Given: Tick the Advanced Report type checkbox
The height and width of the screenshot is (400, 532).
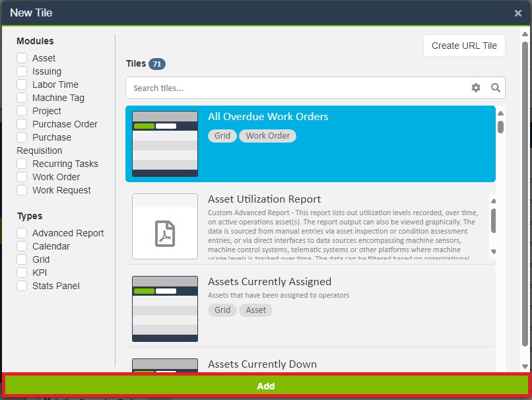Looking at the screenshot, I should pos(22,233).
